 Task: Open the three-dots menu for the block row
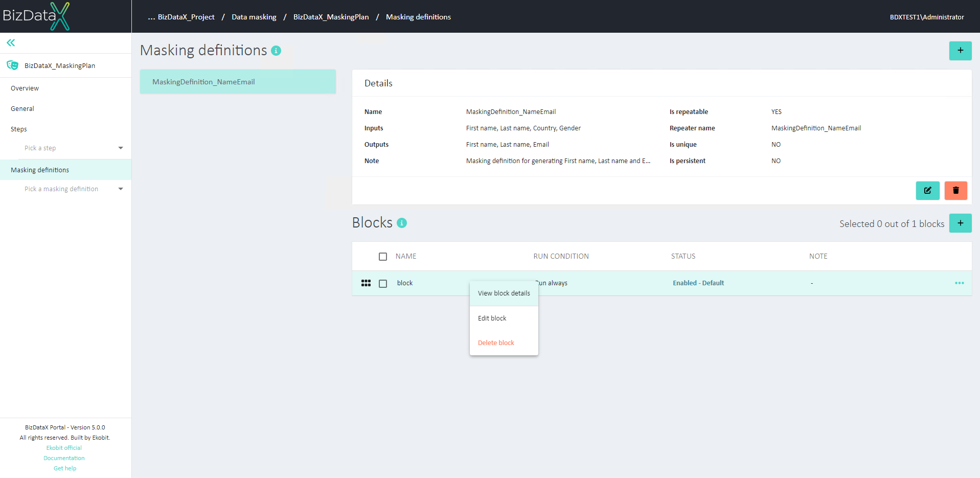[x=959, y=283]
